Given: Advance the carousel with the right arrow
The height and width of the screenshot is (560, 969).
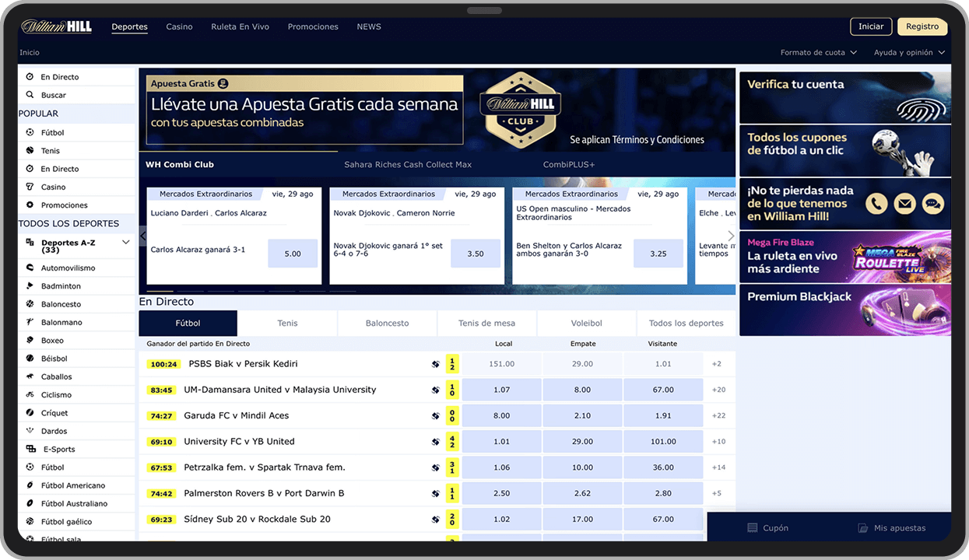Looking at the screenshot, I should [x=730, y=236].
